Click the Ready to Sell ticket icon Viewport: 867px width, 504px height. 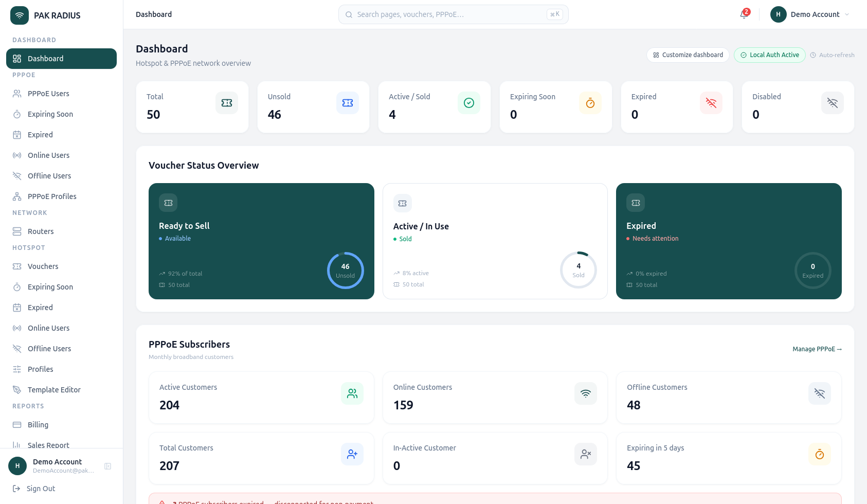(x=168, y=203)
